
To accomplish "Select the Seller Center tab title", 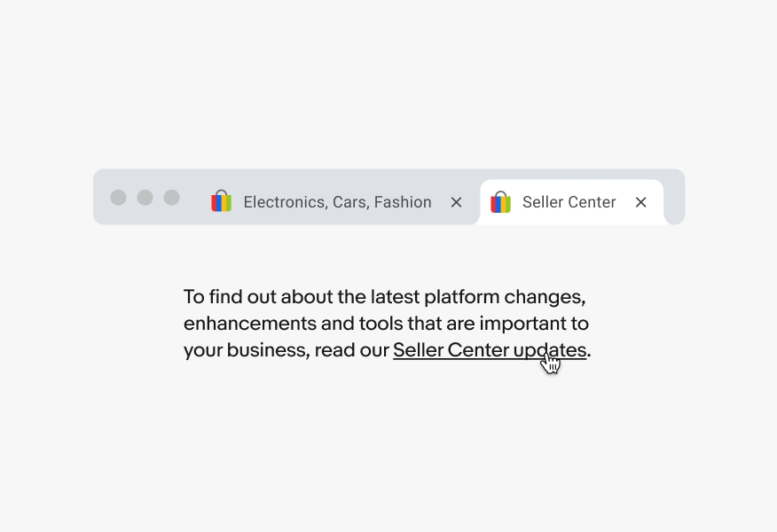I will pyautogui.click(x=569, y=202).
